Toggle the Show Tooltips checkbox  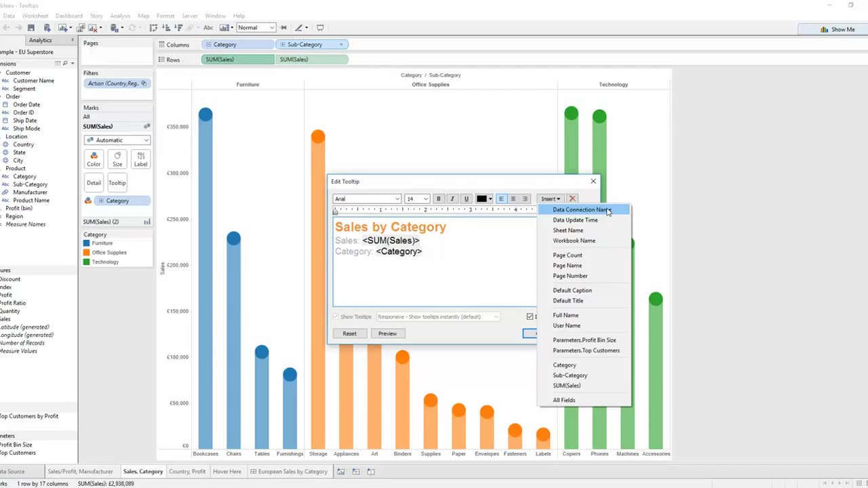[336, 317]
